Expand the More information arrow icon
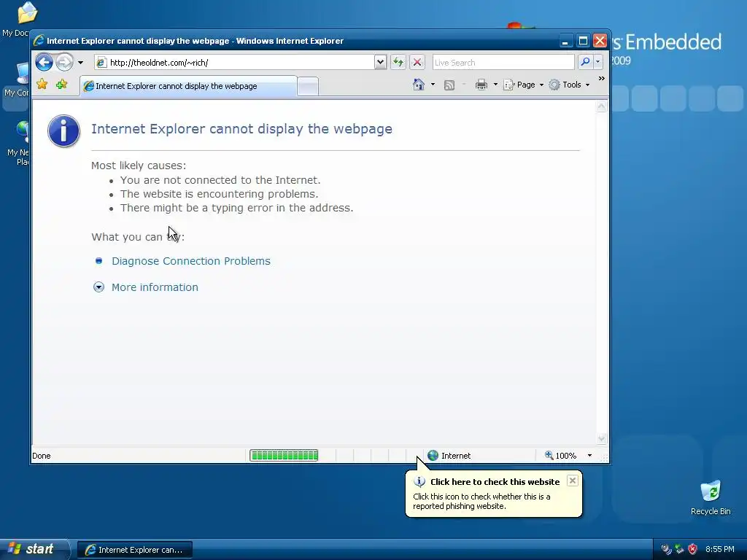 (98, 287)
